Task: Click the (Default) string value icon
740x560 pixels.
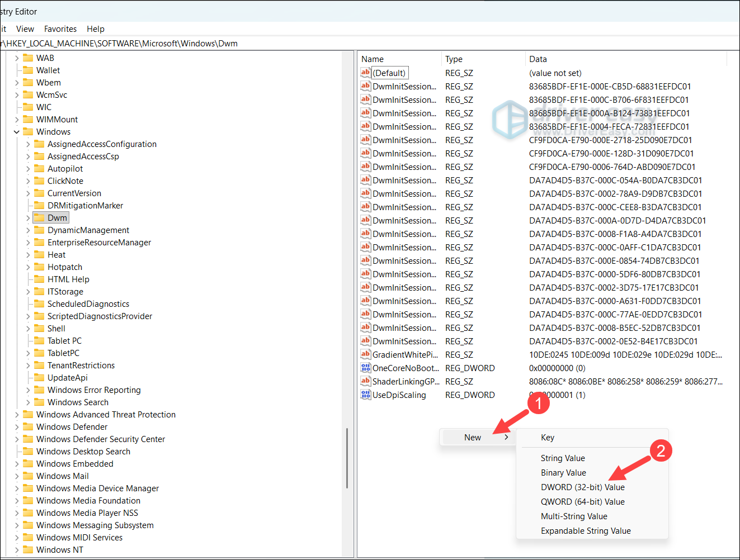Action: pos(366,73)
